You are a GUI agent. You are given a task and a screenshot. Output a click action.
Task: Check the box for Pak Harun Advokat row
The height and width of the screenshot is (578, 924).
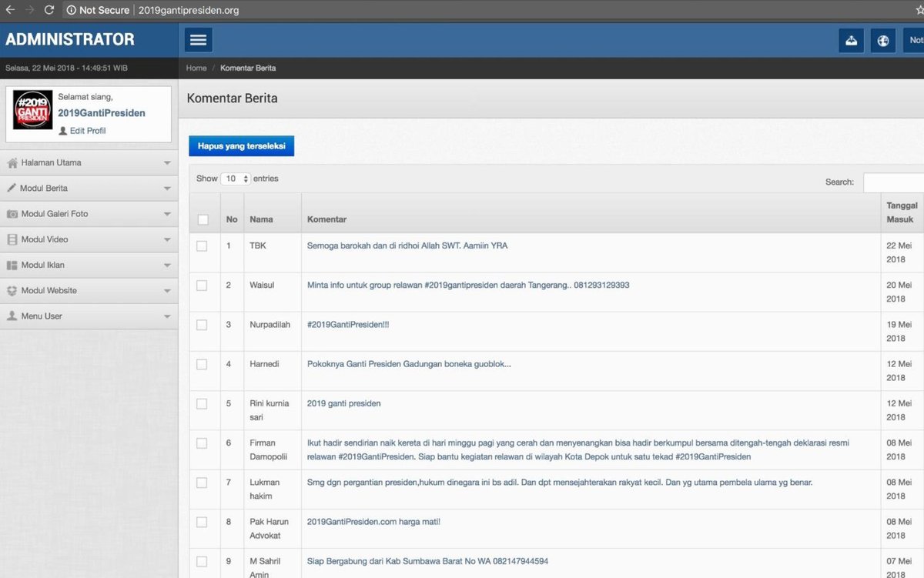[x=202, y=522]
